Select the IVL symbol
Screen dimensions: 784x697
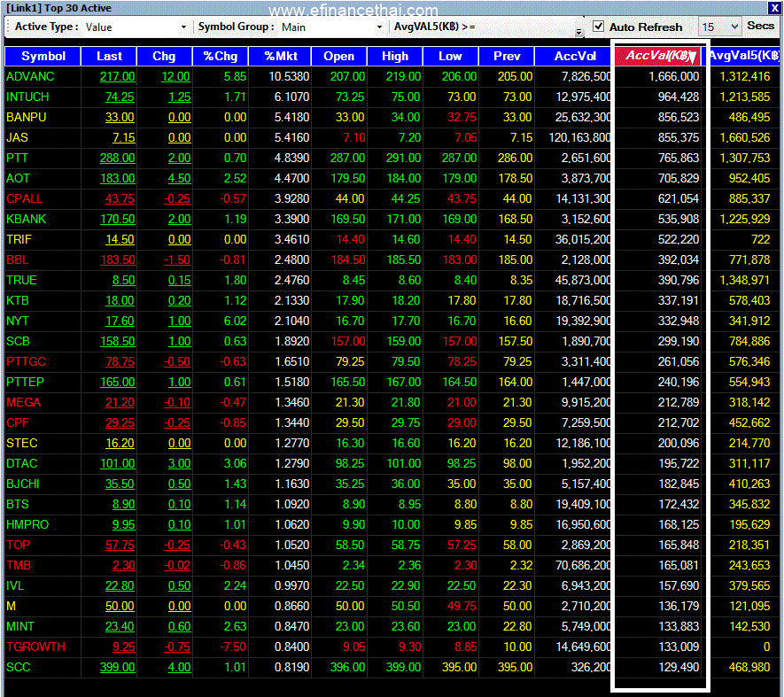coord(15,586)
